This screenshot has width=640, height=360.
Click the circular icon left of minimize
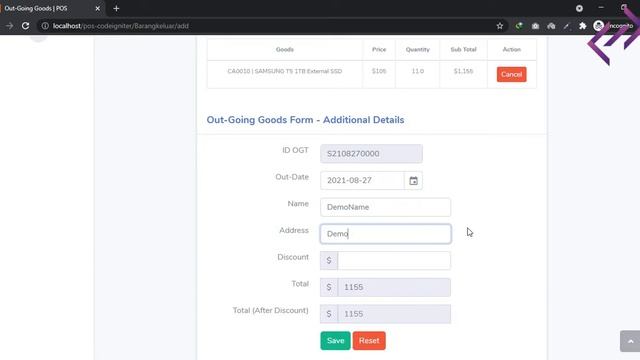coord(579,8)
